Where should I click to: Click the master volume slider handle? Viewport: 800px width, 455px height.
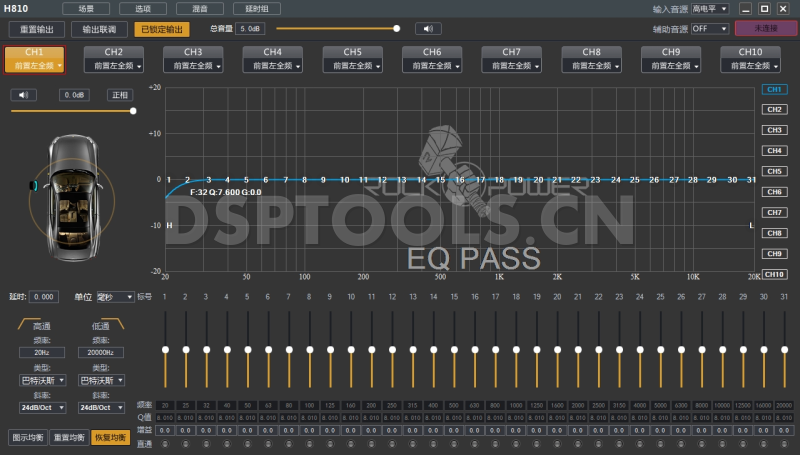396,29
